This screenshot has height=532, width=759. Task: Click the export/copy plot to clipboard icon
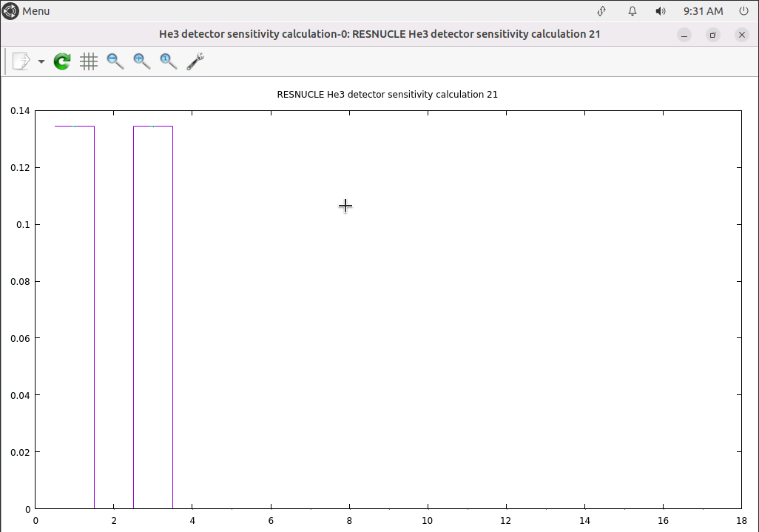[x=21, y=61]
